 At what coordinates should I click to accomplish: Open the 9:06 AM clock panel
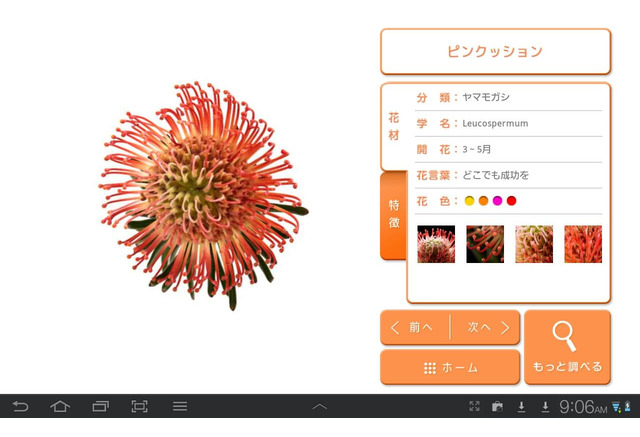pos(583,407)
